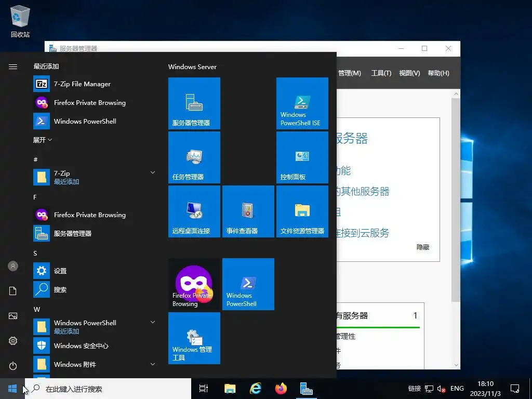The image size is (532, 399).
Task: Open the 控制面板 tile
Action: [x=302, y=157]
